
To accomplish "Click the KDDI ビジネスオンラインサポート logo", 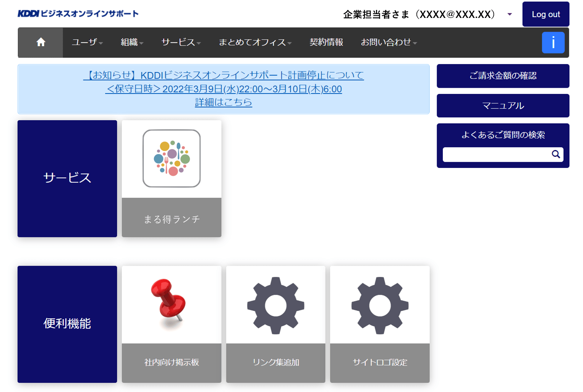I will click(x=78, y=14).
